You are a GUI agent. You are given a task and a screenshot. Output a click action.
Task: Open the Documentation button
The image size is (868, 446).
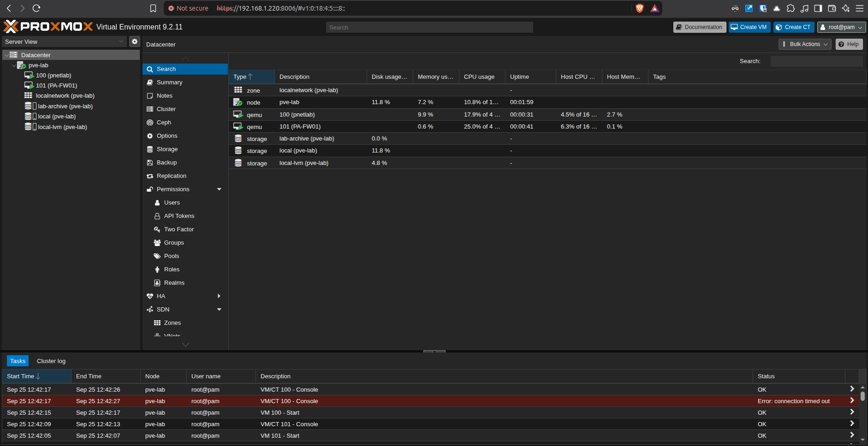700,27
